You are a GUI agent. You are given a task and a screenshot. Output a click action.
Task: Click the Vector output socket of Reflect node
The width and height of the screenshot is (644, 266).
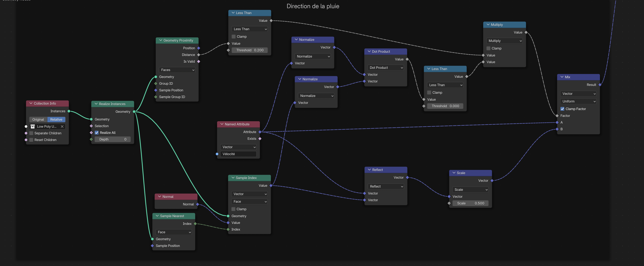(x=407, y=178)
